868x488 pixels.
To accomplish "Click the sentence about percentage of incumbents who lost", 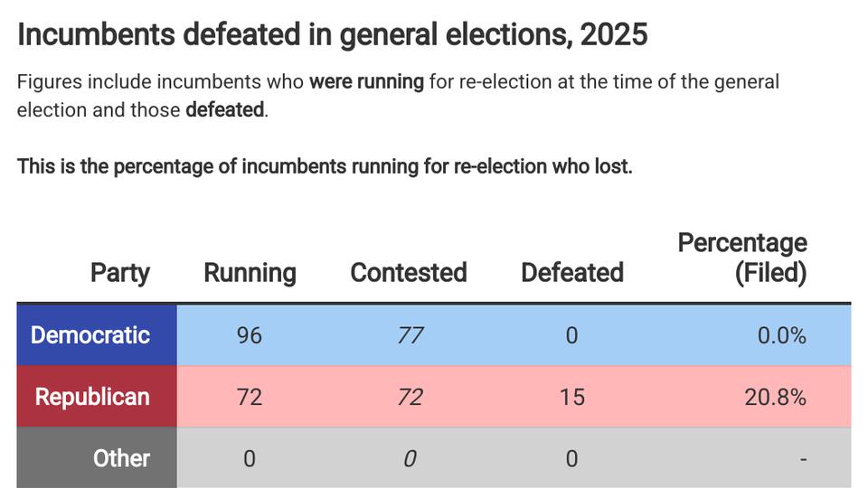I will click(x=325, y=167).
